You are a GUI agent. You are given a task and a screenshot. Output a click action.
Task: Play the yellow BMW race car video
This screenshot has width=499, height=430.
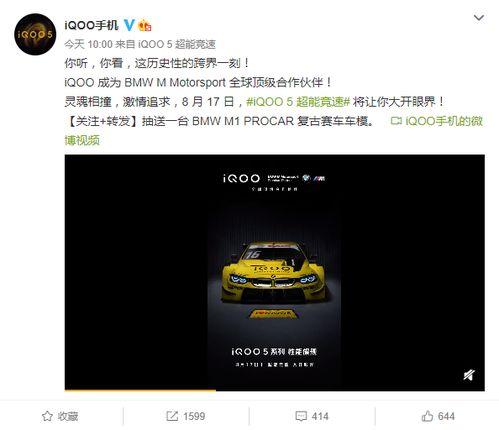pos(274,272)
